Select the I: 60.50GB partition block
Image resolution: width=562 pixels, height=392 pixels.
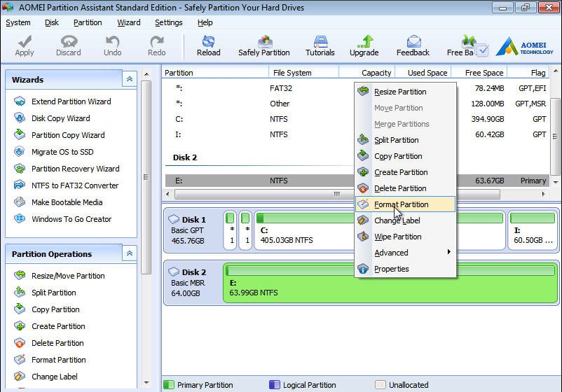(533, 230)
